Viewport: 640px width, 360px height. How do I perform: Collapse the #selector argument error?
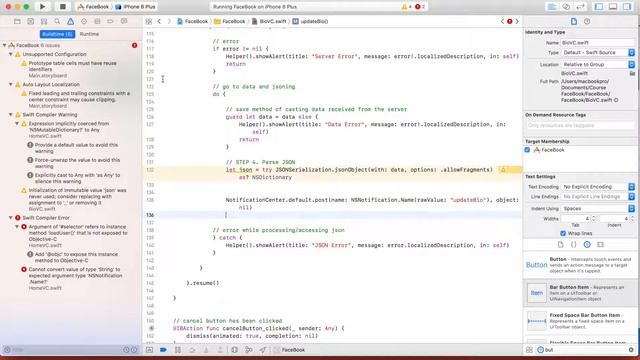17,227
